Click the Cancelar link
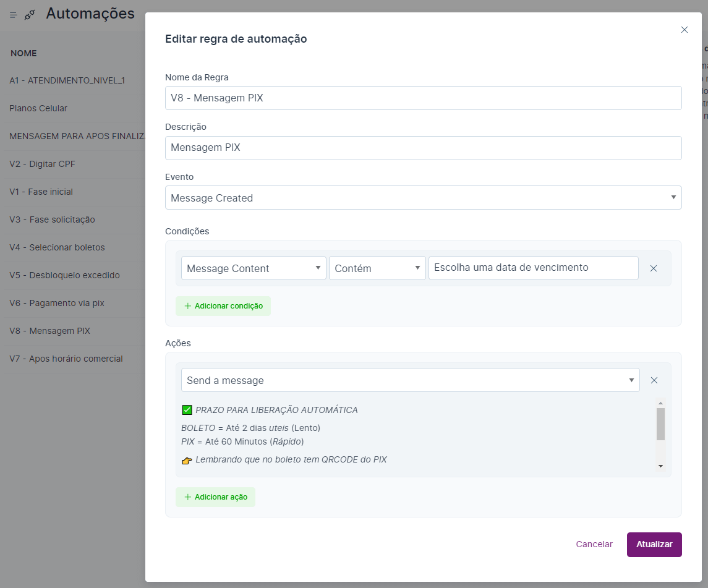The image size is (708, 588). [x=594, y=544]
